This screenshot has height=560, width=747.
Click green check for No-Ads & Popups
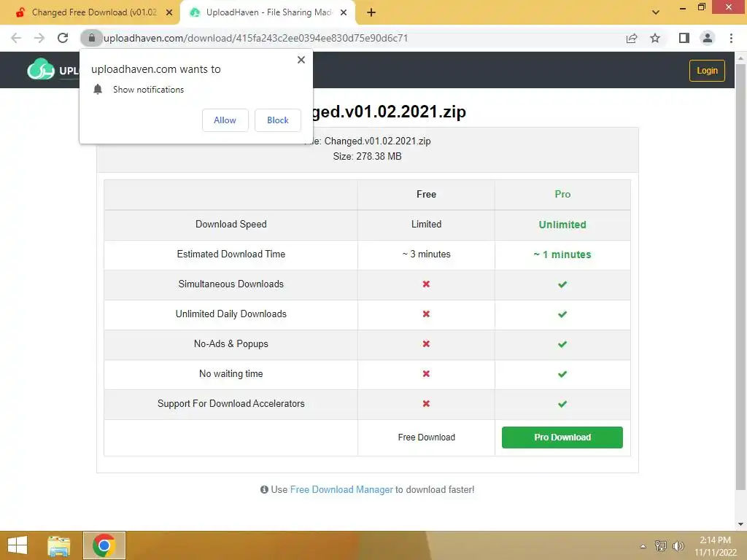point(562,344)
